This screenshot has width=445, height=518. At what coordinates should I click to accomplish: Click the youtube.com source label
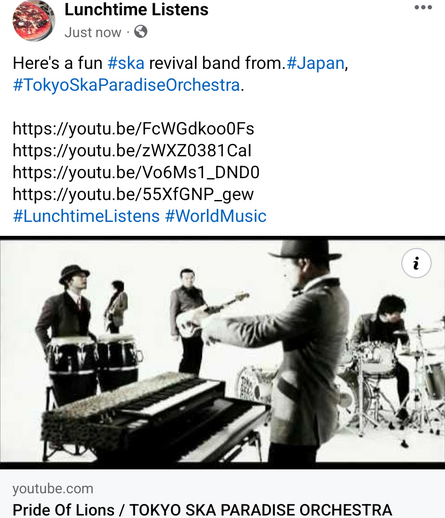[53, 489]
